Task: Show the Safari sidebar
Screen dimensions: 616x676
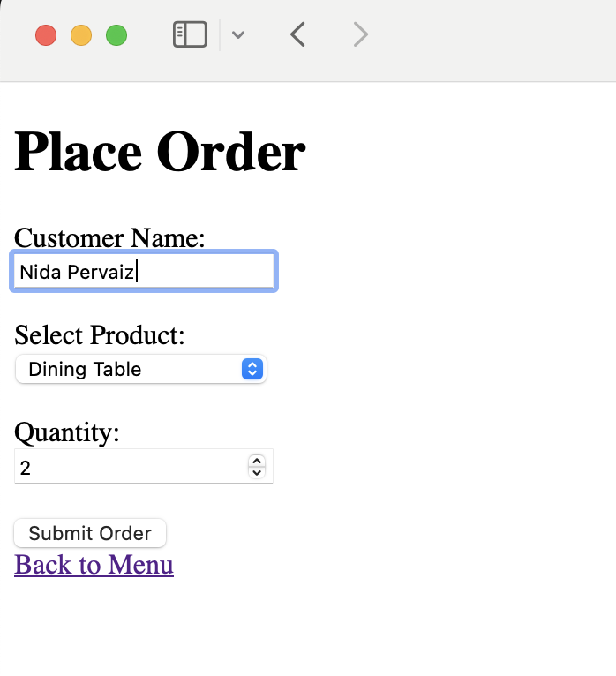Action: click(x=190, y=34)
